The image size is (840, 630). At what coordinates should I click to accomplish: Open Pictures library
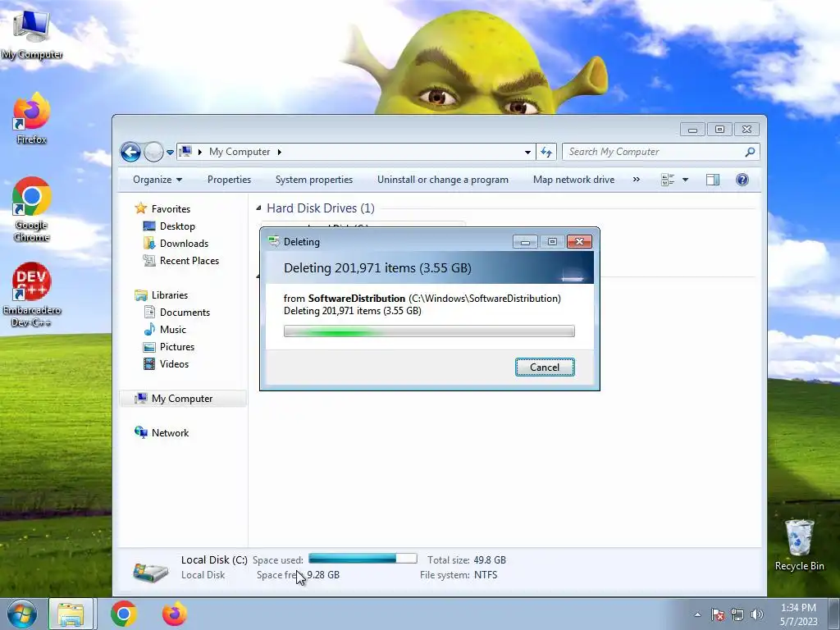(169, 347)
